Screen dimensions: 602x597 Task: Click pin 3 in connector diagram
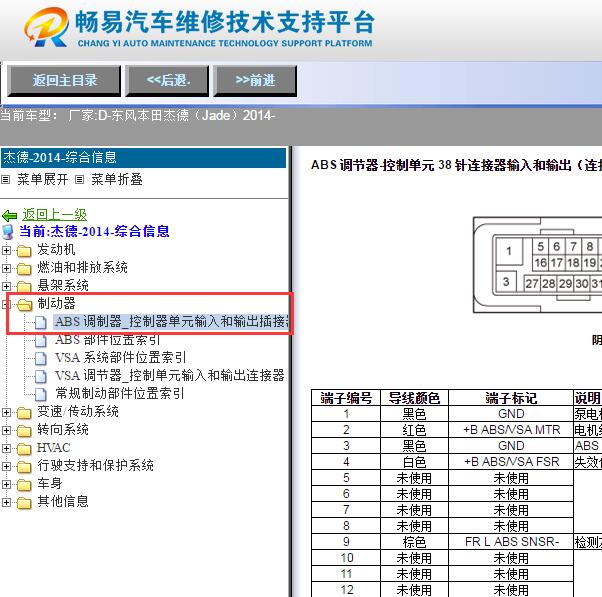pyautogui.click(x=506, y=282)
